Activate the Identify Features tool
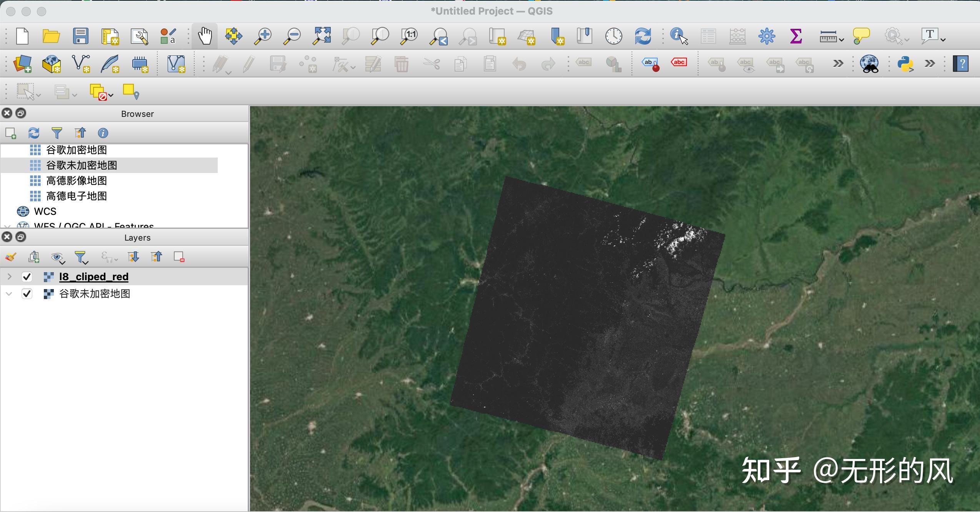Image resolution: width=980 pixels, height=512 pixels. (679, 36)
